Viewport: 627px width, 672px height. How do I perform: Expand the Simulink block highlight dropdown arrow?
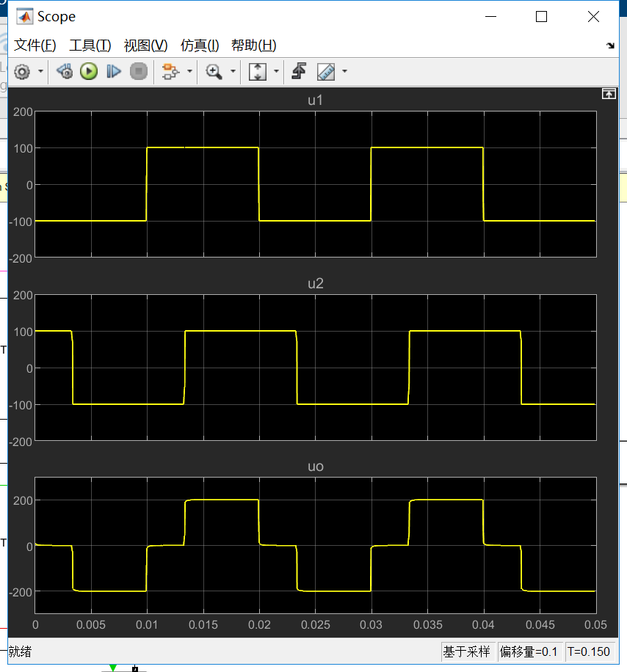tap(189, 71)
